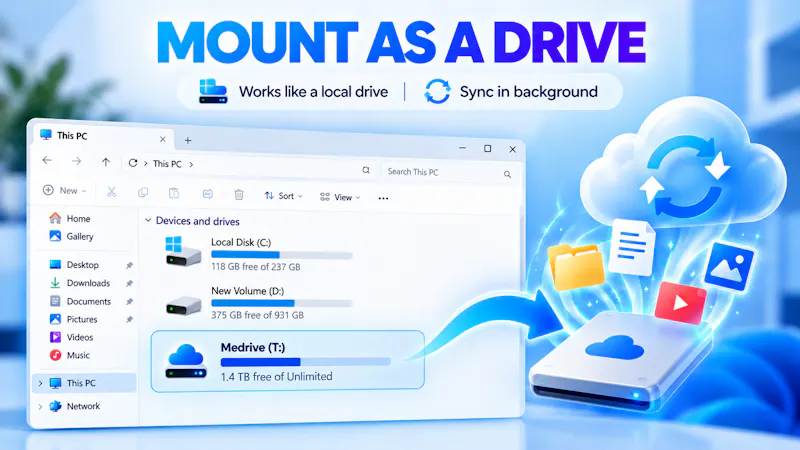Collapse the Devices and drives group

[148, 220]
